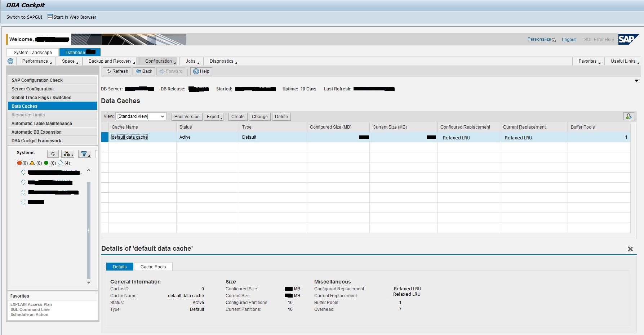Expand the header collapse triangle at right
The height and width of the screenshot is (335, 644).
pyautogui.click(x=636, y=81)
